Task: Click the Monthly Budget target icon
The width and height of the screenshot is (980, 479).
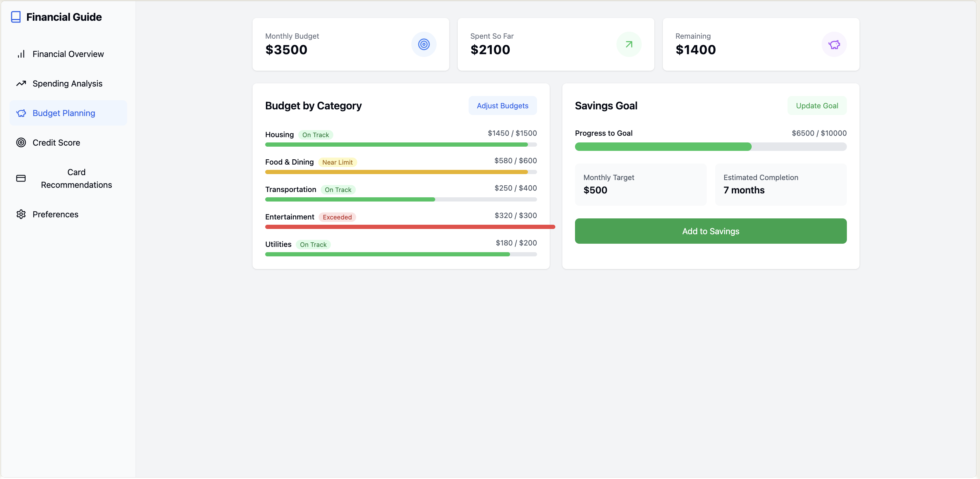Action: tap(424, 45)
